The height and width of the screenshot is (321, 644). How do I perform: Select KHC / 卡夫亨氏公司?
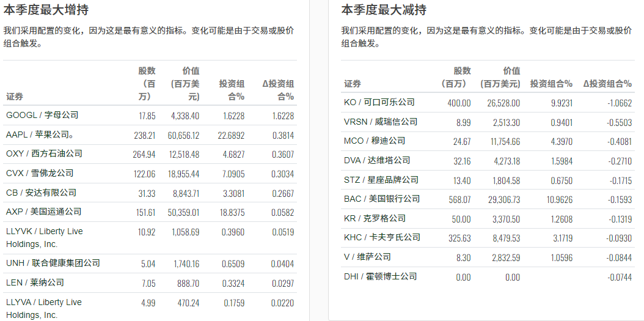click(x=382, y=237)
